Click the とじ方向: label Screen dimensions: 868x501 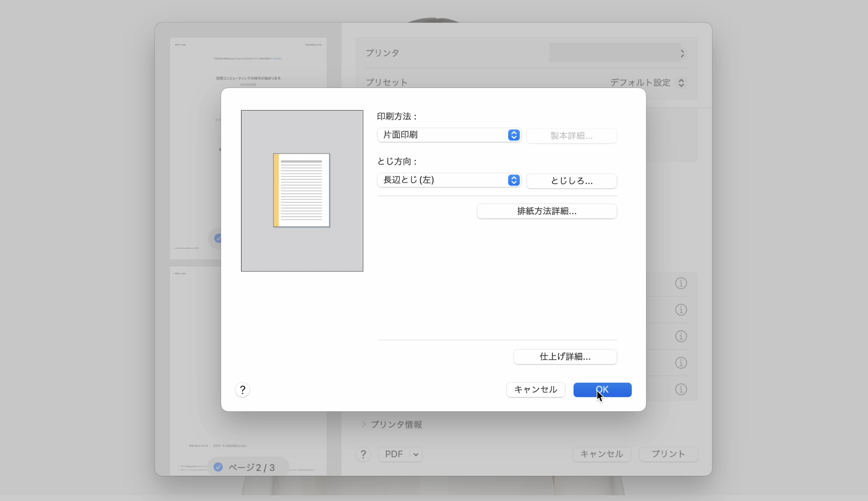coord(397,162)
